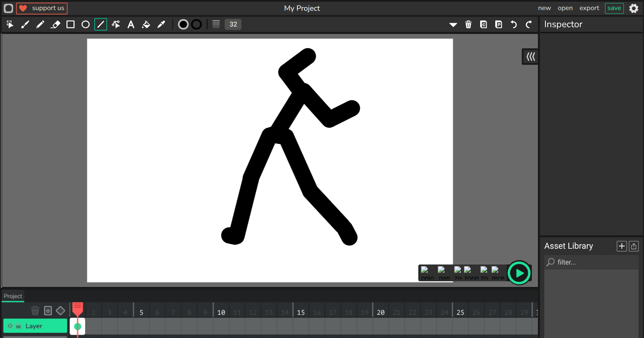Choose the Rectangle shape tool
Viewport: 644px width, 338px height.
(x=71, y=25)
